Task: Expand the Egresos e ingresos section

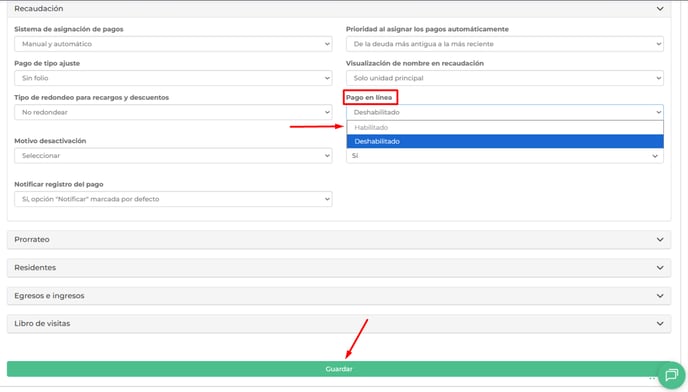Action: pyautogui.click(x=339, y=296)
